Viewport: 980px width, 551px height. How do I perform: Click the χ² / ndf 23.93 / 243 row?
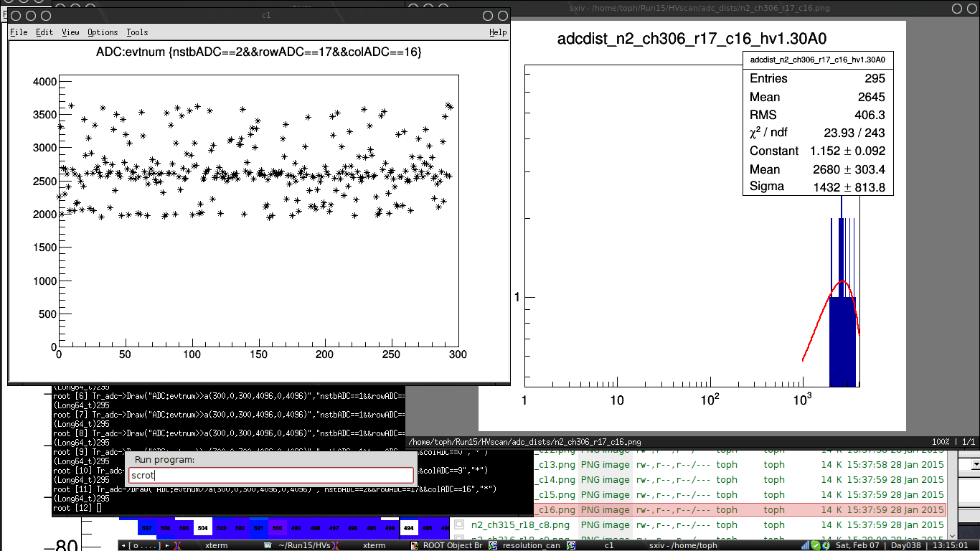point(818,133)
